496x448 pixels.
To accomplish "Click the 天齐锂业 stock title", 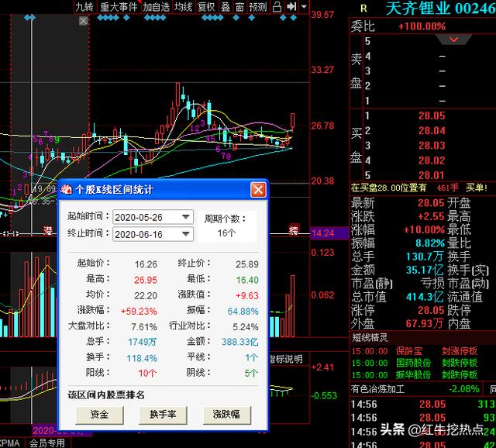I will point(418,9).
